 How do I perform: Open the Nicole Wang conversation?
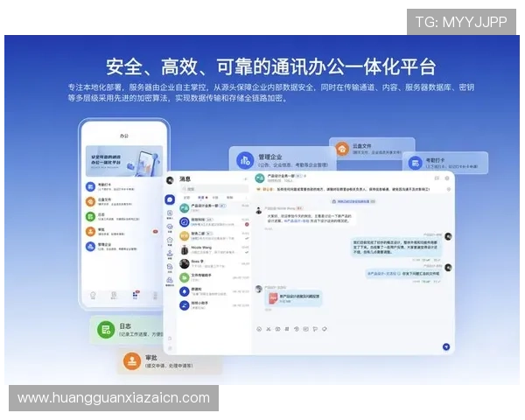(214, 249)
